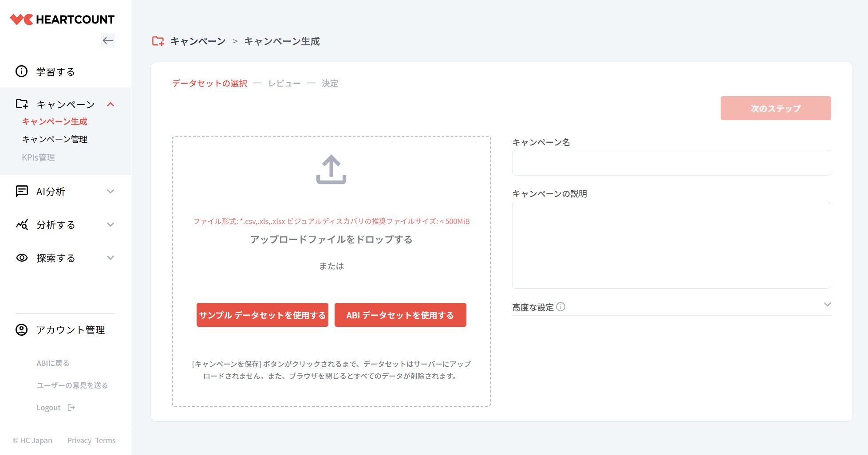Click the info icon beside 学習する
868x455 pixels.
21,71
